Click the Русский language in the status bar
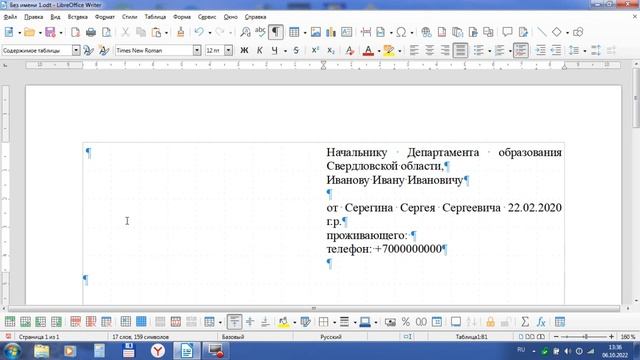Viewport: 640px width, 360px height. (x=331, y=337)
